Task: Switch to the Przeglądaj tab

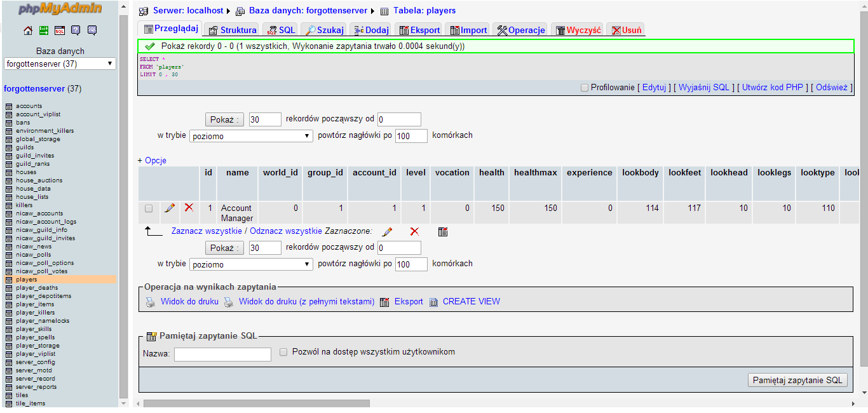Action: coord(170,29)
